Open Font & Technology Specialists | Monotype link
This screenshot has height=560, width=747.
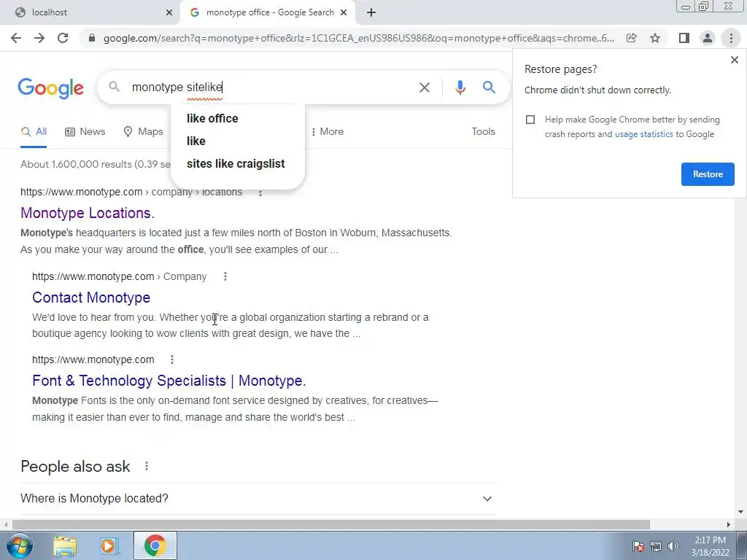pos(169,381)
